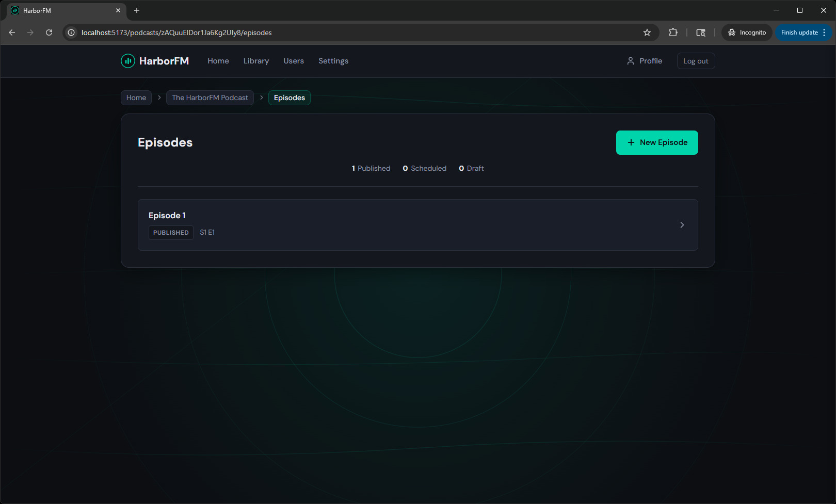Open the Settings navigation item

333,61
